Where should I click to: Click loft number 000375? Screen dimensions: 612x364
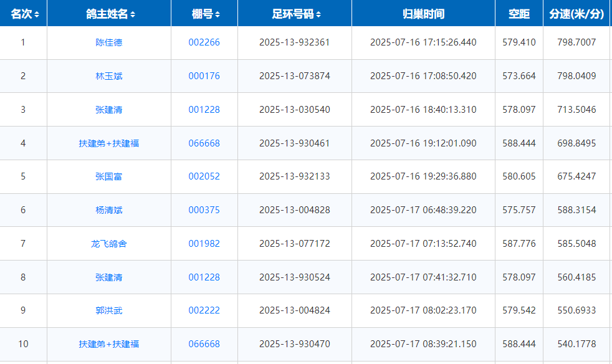pyautogui.click(x=204, y=210)
